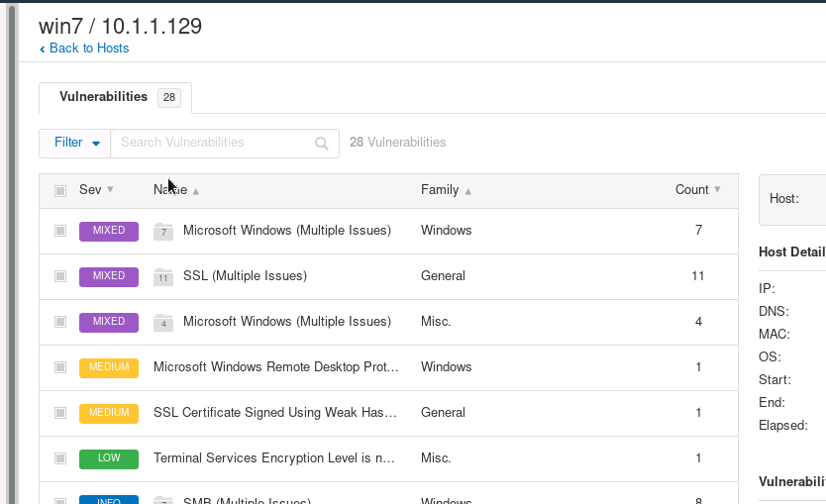Open Terminal Services Encryption Level entry
Image resolution: width=826 pixels, height=504 pixels.
[274, 458]
